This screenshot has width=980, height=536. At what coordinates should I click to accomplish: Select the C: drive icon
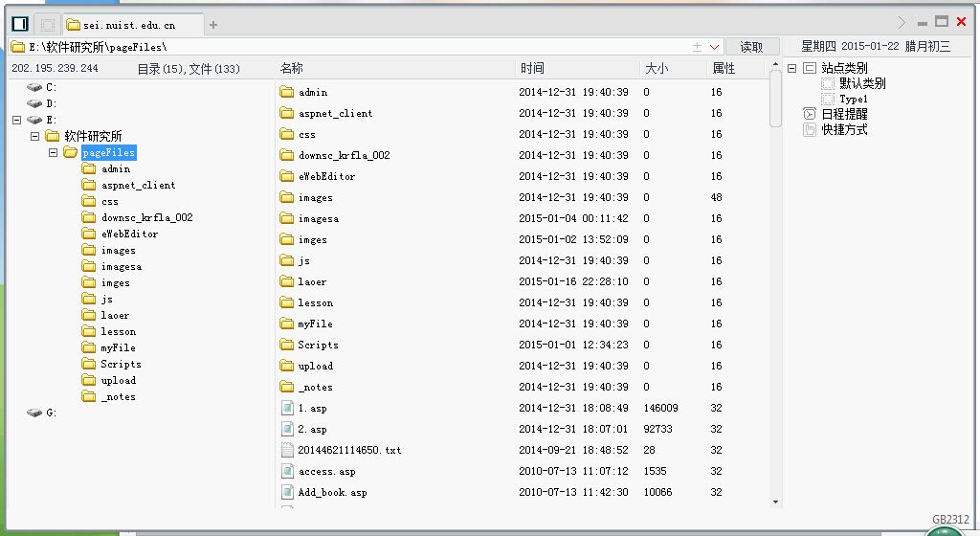(34, 87)
